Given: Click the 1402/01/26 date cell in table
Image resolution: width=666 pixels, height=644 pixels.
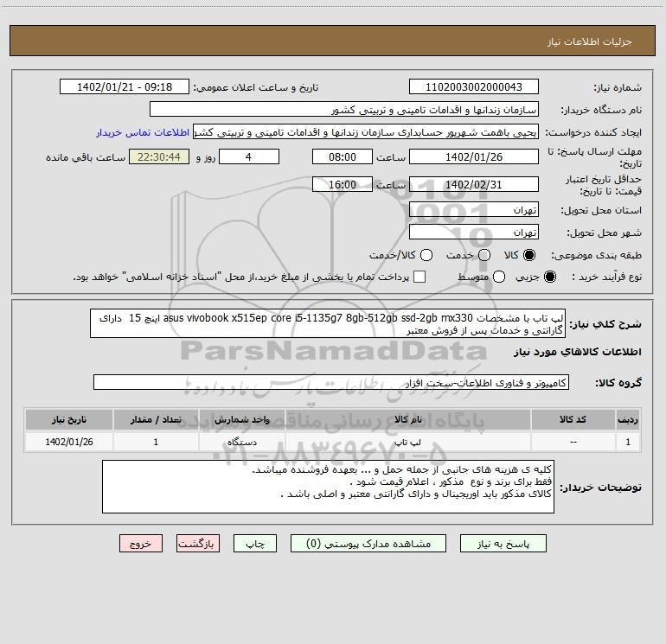Looking at the screenshot, I should tap(69, 442).
